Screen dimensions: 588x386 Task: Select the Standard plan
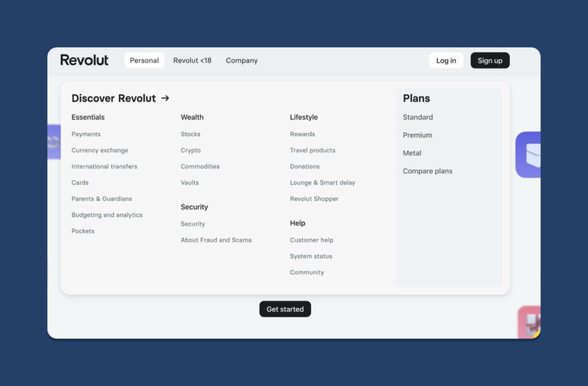[x=418, y=117]
